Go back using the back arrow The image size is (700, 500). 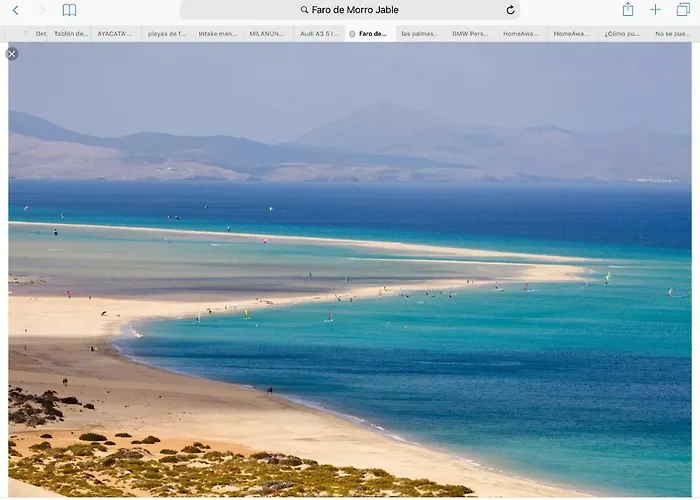(x=15, y=10)
